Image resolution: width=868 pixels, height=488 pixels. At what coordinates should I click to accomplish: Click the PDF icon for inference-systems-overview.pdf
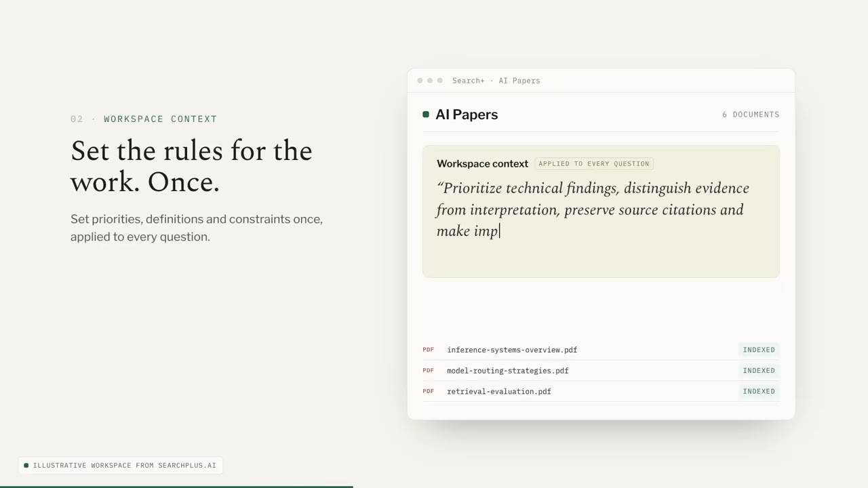[428, 350]
